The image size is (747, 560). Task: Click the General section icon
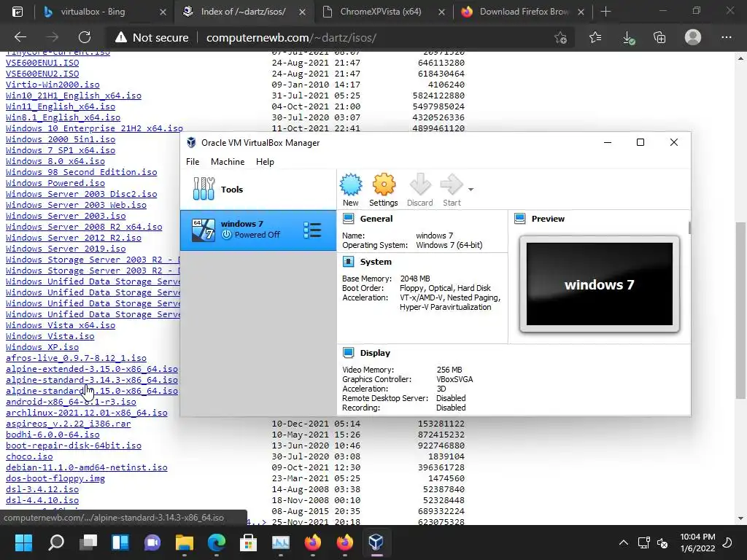tap(348, 219)
